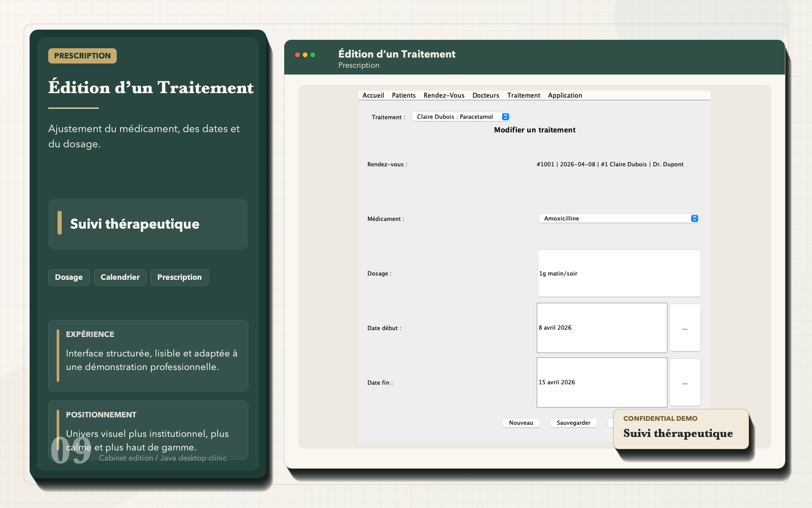The image size is (812, 508).
Task: Open the Patients menu
Action: pyautogui.click(x=403, y=95)
